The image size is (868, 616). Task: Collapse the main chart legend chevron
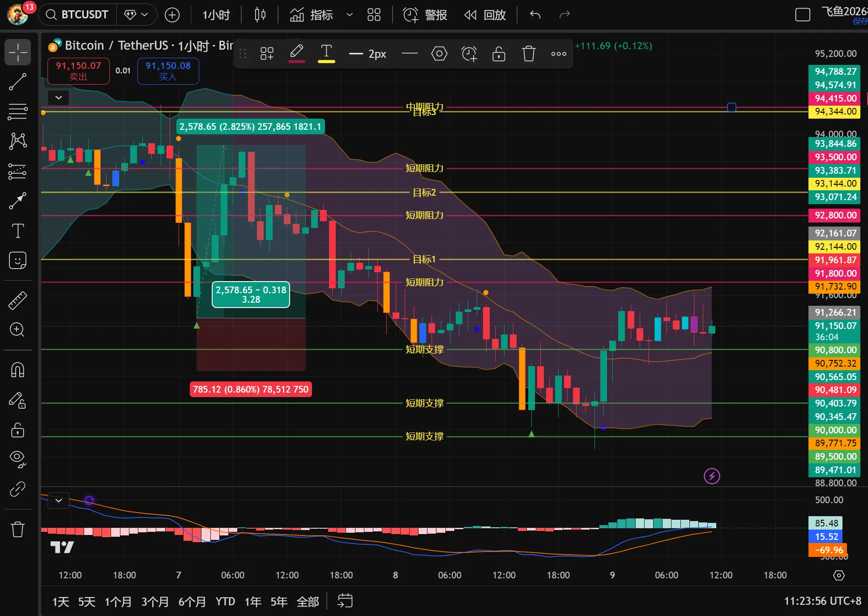point(59,97)
